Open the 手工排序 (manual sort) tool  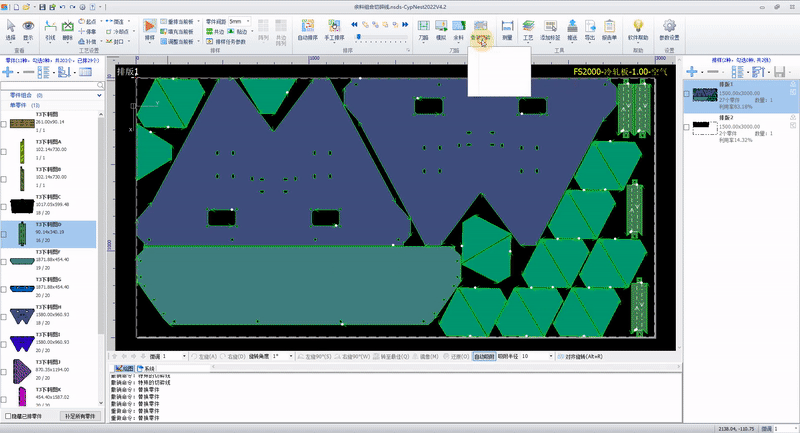click(x=334, y=25)
